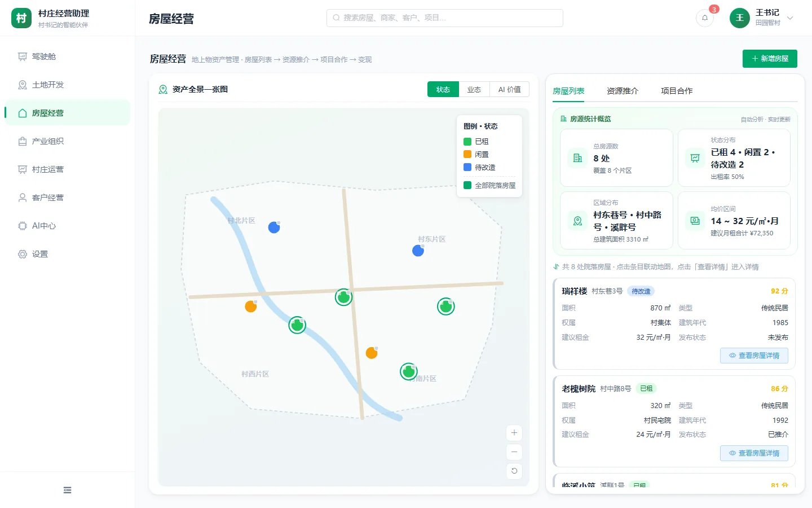Click the 王 user avatar
The image size is (812, 508).
coord(740,18)
